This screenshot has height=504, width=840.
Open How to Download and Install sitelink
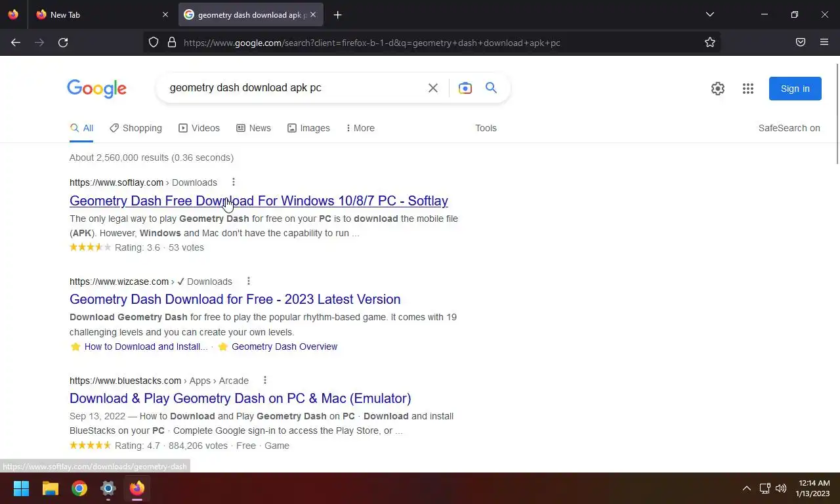coord(146,346)
